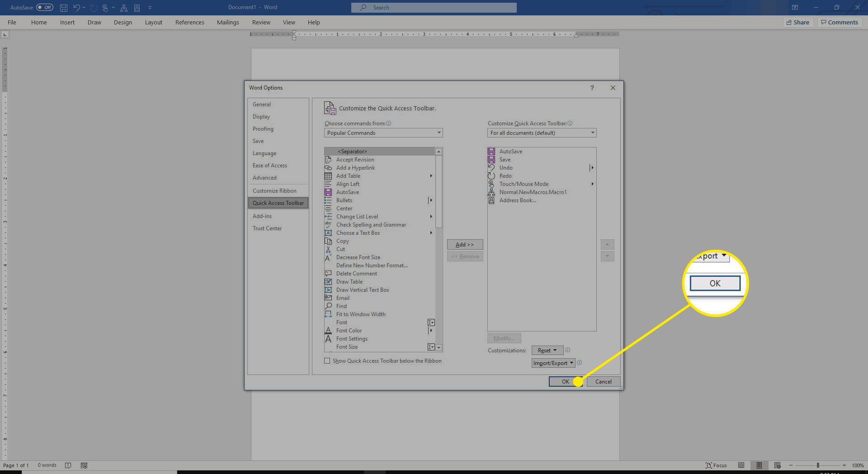Click info icon beside Choose commands from
Image resolution: width=868 pixels, height=474 pixels.
coord(389,123)
